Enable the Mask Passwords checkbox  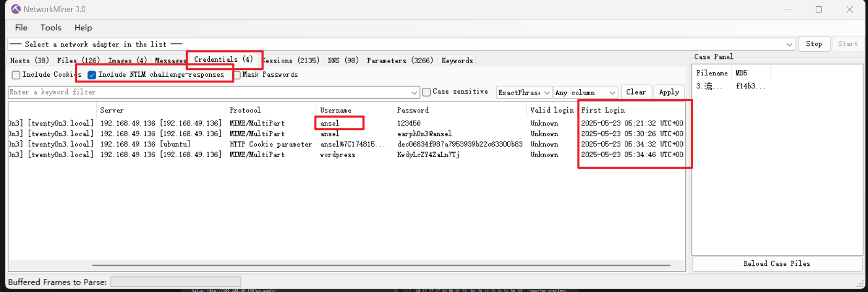point(237,75)
